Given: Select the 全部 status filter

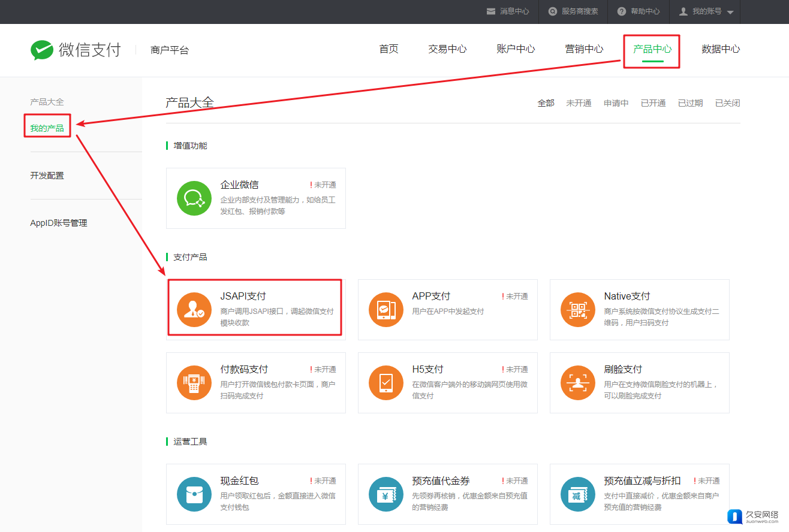Looking at the screenshot, I should click(546, 103).
